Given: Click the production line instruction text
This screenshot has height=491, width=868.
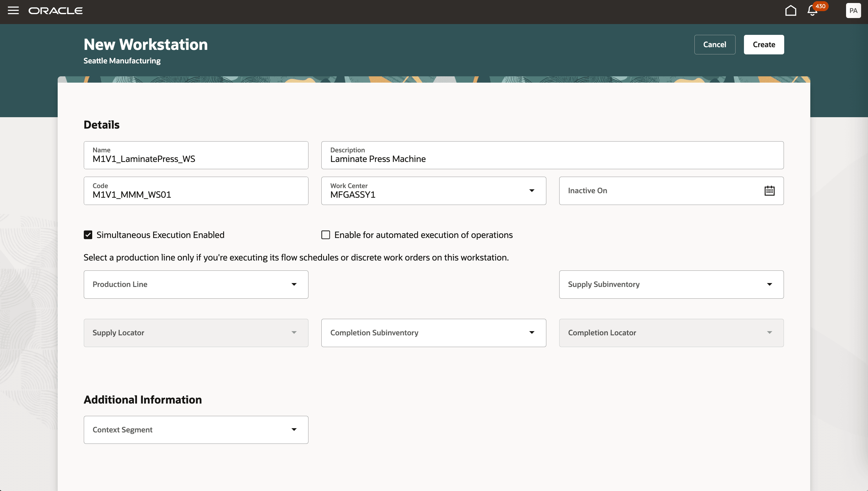Looking at the screenshot, I should 296,258.
